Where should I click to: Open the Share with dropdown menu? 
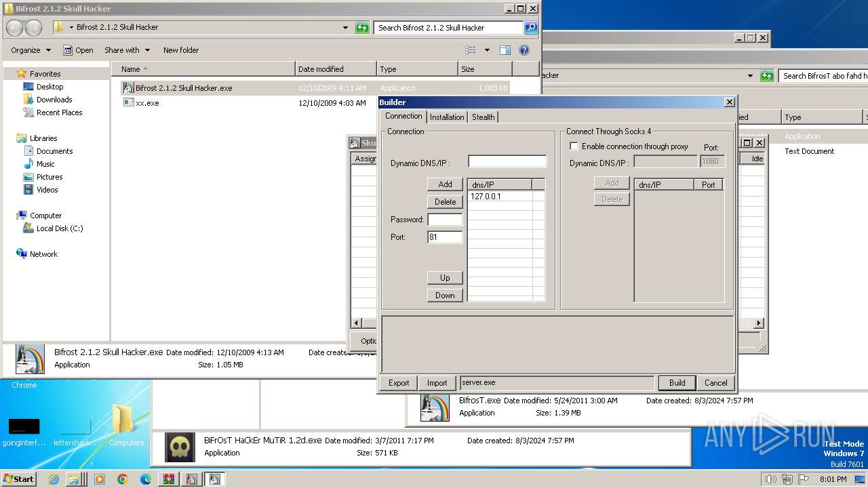[x=127, y=50]
